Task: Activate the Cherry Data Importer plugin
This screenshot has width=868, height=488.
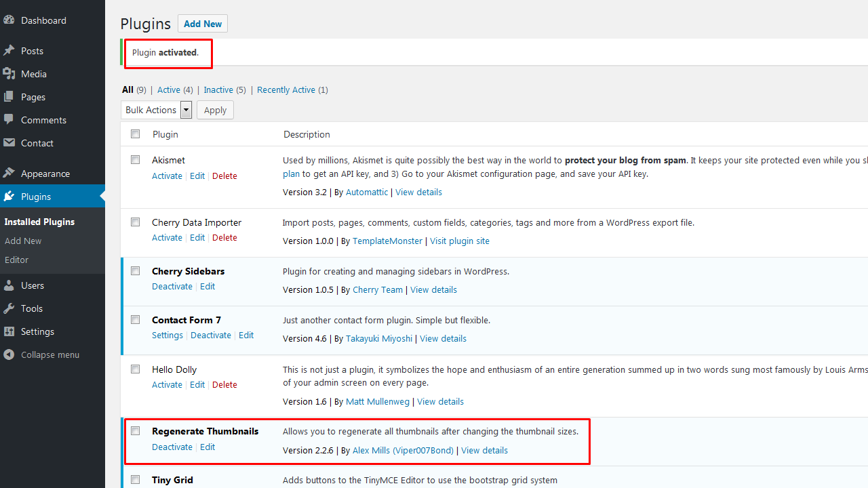Action: [x=167, y=237]
